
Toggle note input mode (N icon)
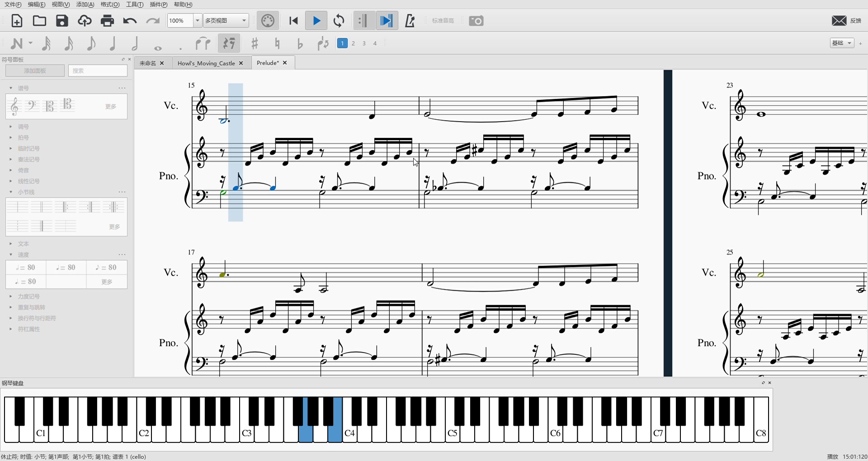coord(17,43)
